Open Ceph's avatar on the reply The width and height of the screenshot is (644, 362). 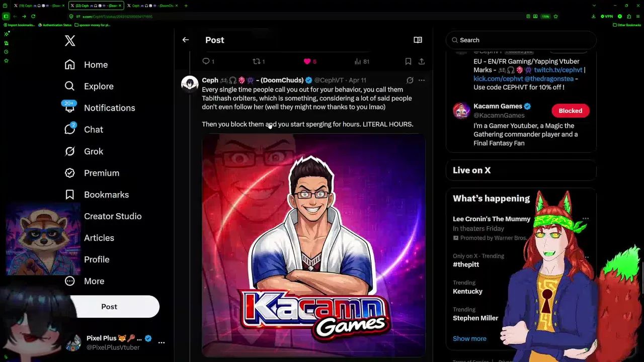coord(190,84)
